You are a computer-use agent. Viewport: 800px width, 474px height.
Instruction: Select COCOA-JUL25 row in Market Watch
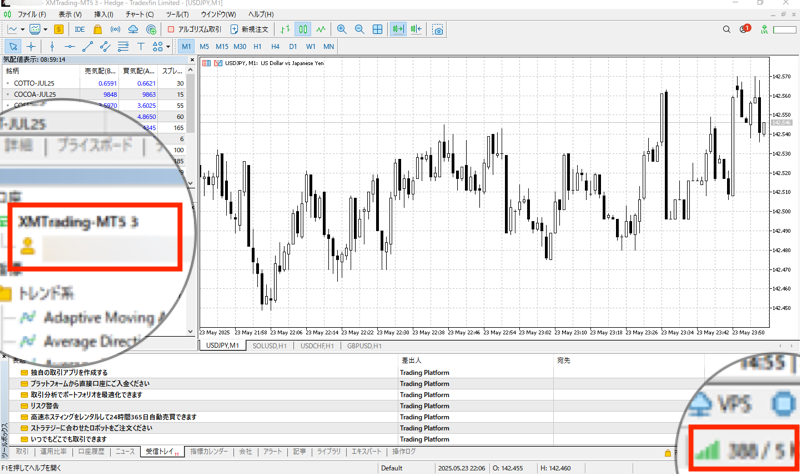[x=94, y=94]
